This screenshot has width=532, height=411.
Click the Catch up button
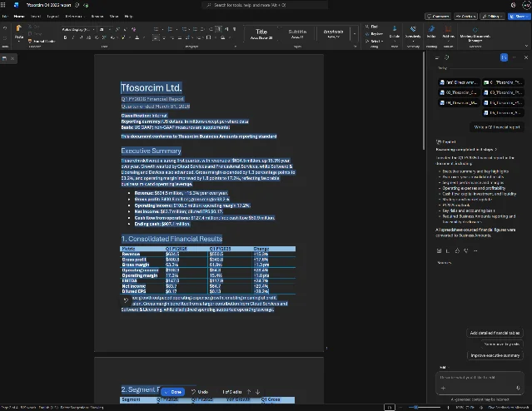[465, 17]
